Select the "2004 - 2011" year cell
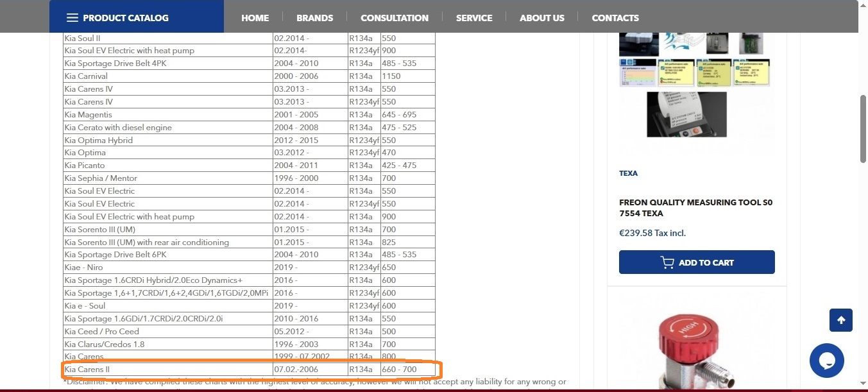Screen dimensions: 868x392 (x=310, y=166)
